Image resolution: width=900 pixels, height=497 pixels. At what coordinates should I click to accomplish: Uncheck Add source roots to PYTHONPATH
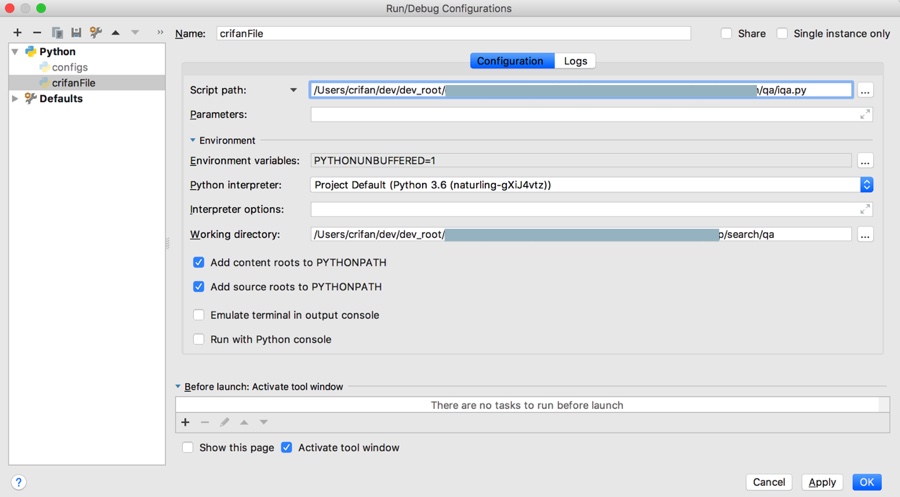[199, 286]
